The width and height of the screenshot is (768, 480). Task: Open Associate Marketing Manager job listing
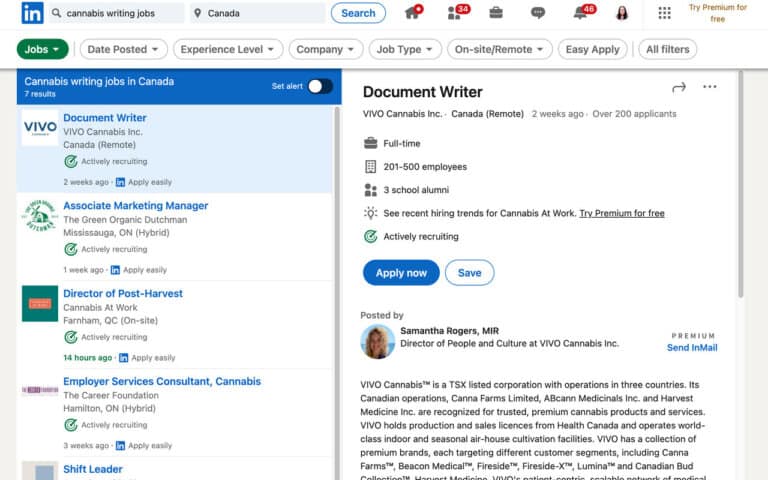coord(136,206)
